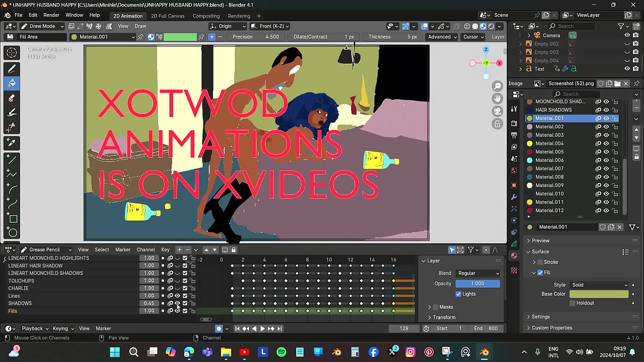The height and width of the screenshot is (362, 644).
Task: Open Pinterest from the taskbar
Action: click(x=429, y=352)
